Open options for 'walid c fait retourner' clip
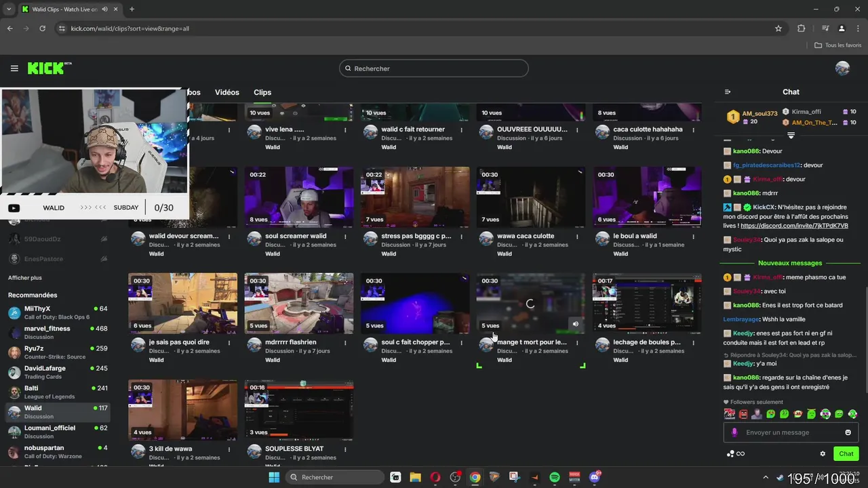The height and width of the screenshot is (488, 868). (461, 130)
